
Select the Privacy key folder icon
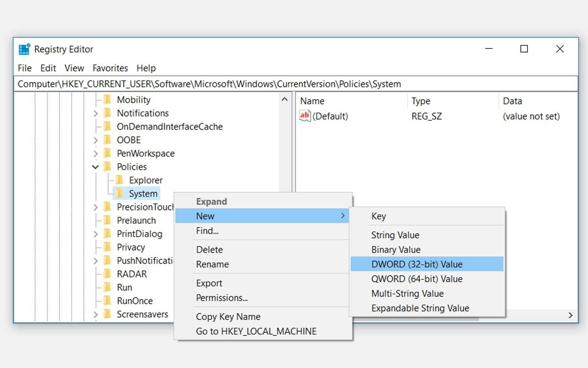(107, 247)
